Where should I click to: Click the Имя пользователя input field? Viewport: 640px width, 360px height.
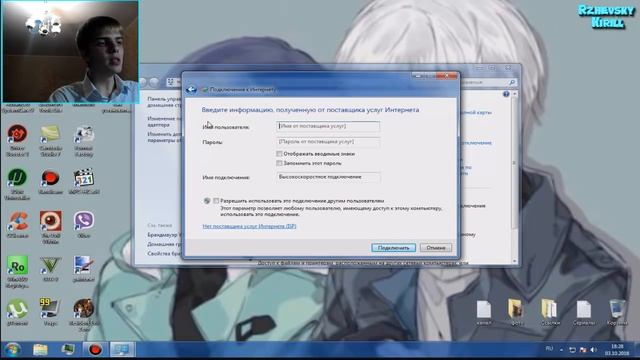[328, 127]
